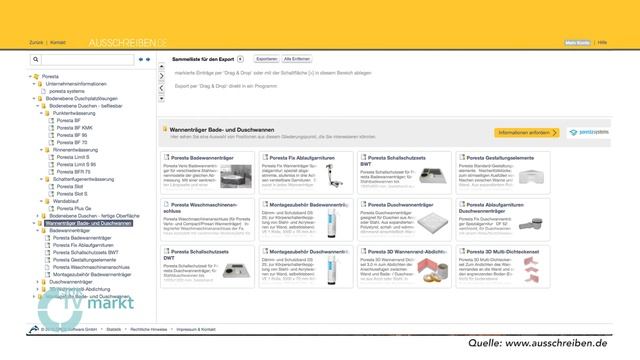Collapse the Badewannenträger tree node

coord(38,231)
